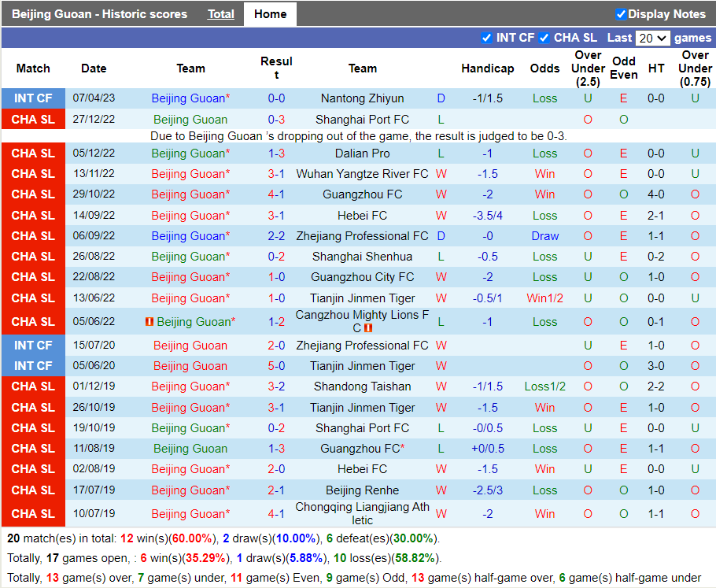Click the Chongqing Liangjiang Athletic team name
Viewport: 716px width, 588px height.
pos(362,514)
